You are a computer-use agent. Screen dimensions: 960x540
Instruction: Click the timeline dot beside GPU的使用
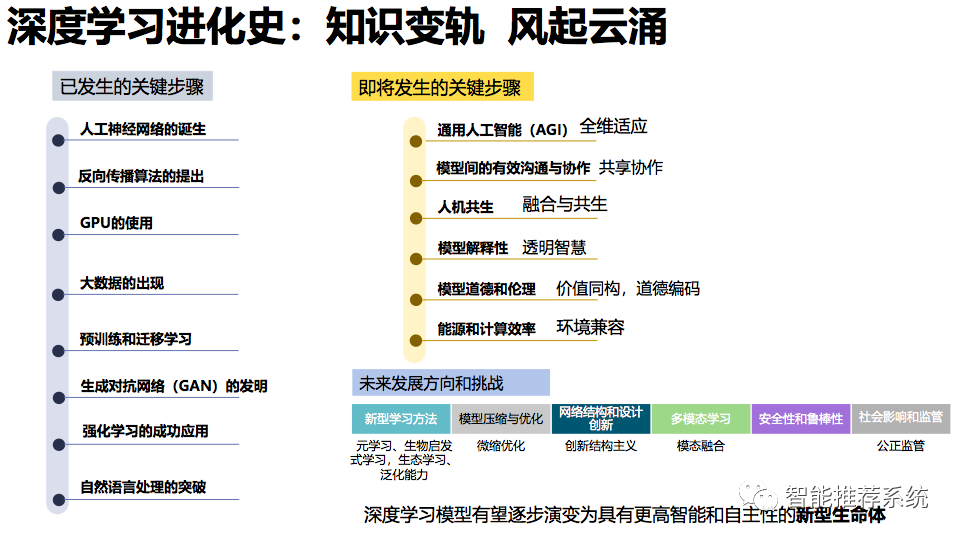(58, 235)
